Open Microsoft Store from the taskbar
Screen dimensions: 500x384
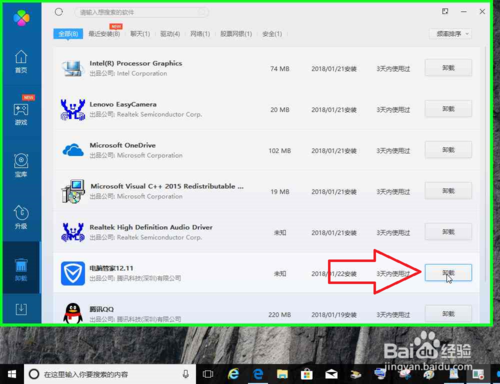click(307, 374)
